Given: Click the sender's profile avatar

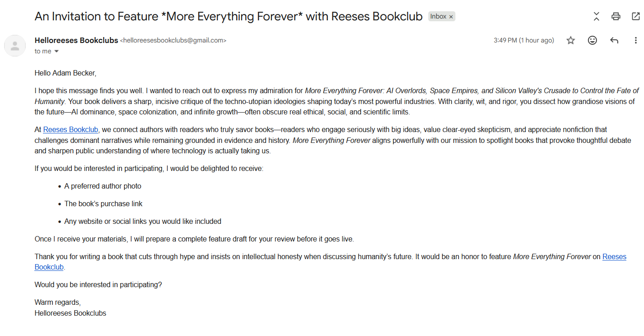Looking at the screenshot, I should [x=15, y=45].
